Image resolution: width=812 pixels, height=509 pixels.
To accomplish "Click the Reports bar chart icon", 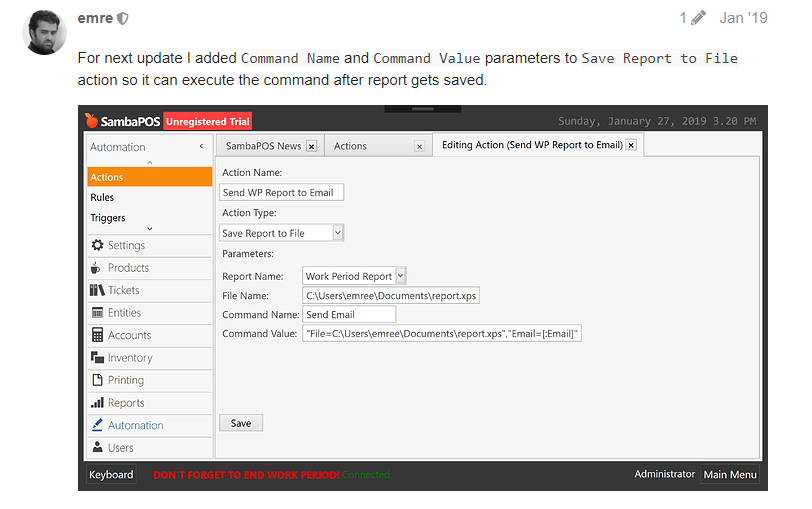I will click(x=97, y=403).
